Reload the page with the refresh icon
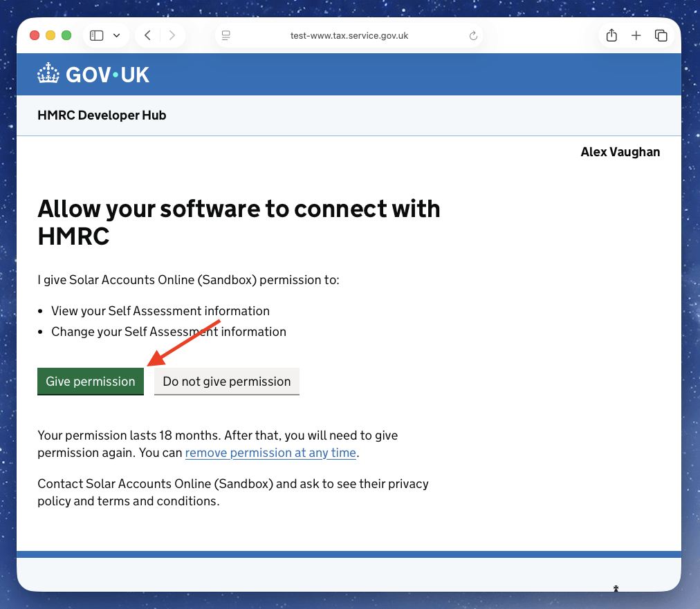Viewport: 700px width, 609px height. pos(473,36)
